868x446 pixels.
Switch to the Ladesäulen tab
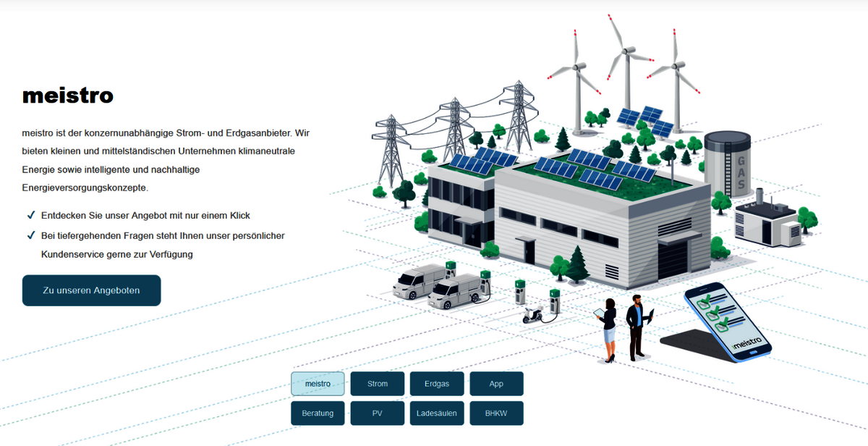click(437, 413)
